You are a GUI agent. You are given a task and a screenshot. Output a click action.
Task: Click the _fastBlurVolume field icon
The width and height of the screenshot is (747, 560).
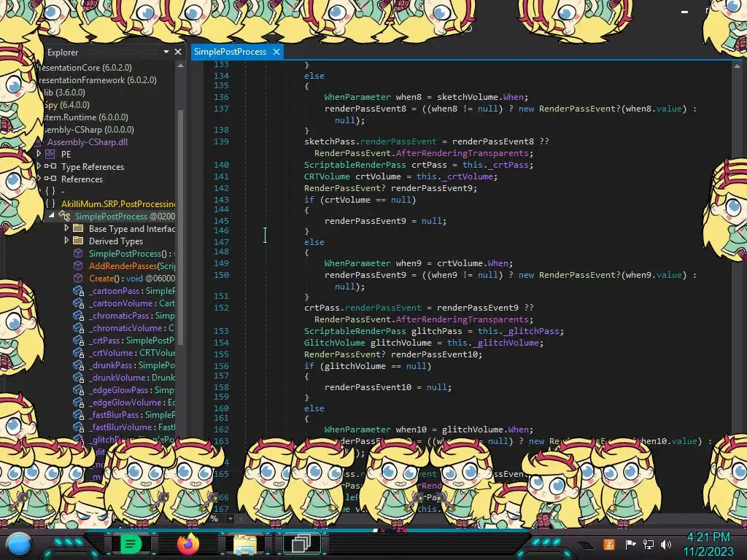click(79, 427)
